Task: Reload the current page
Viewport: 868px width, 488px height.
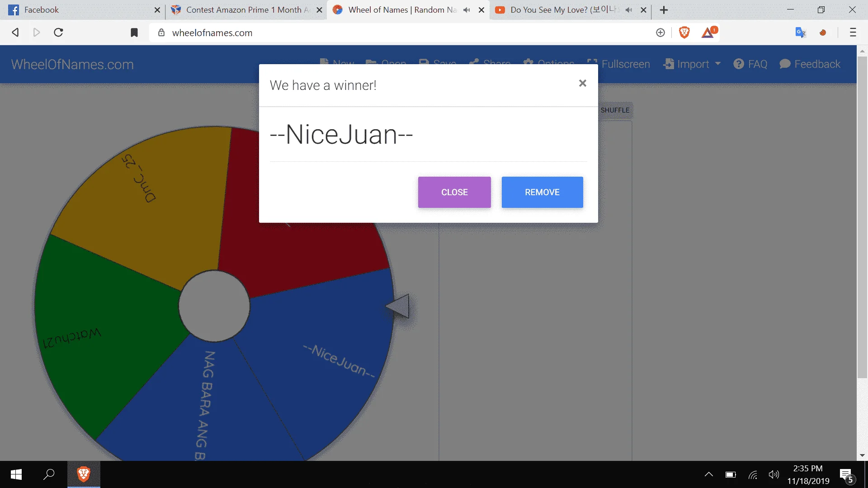Action: 58,33
